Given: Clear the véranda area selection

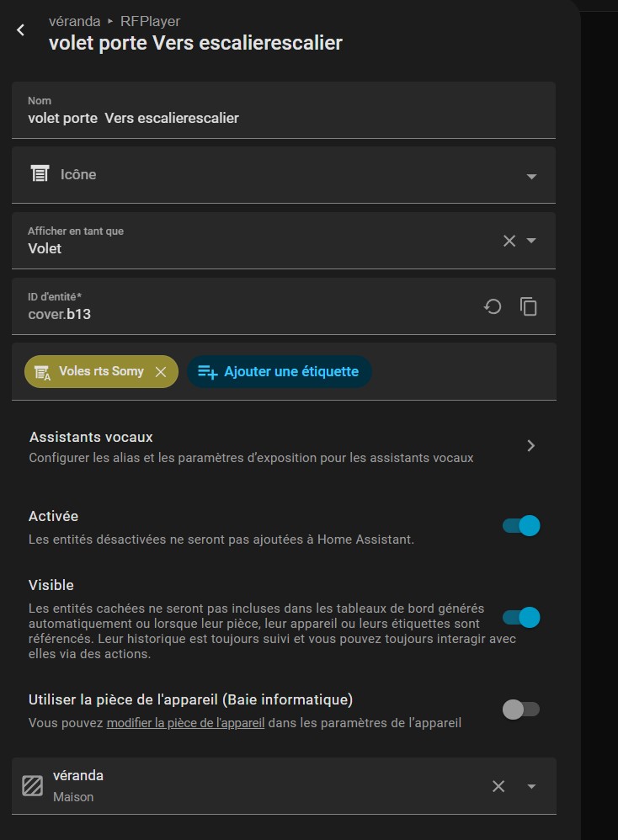Looking at the screenshot, I should point(498,786).
